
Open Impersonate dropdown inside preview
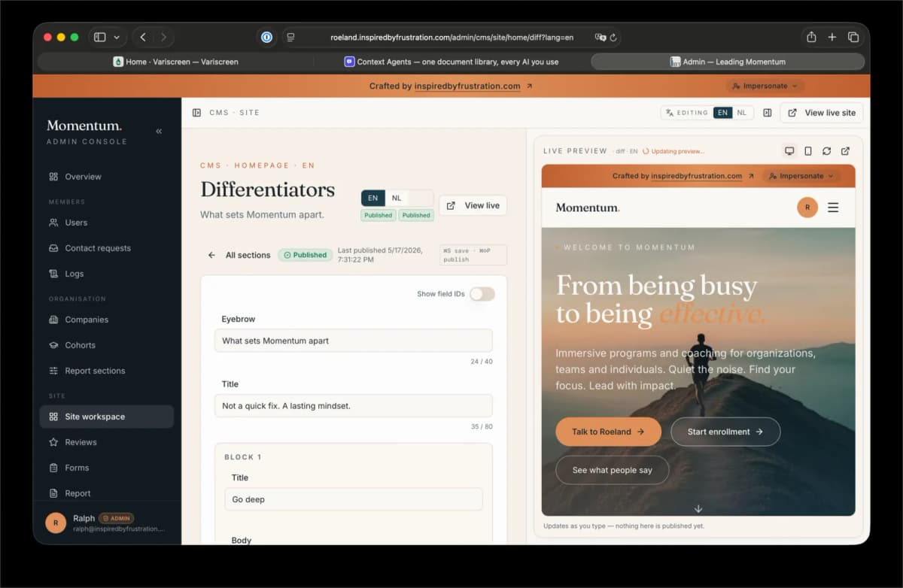[802, 176]
